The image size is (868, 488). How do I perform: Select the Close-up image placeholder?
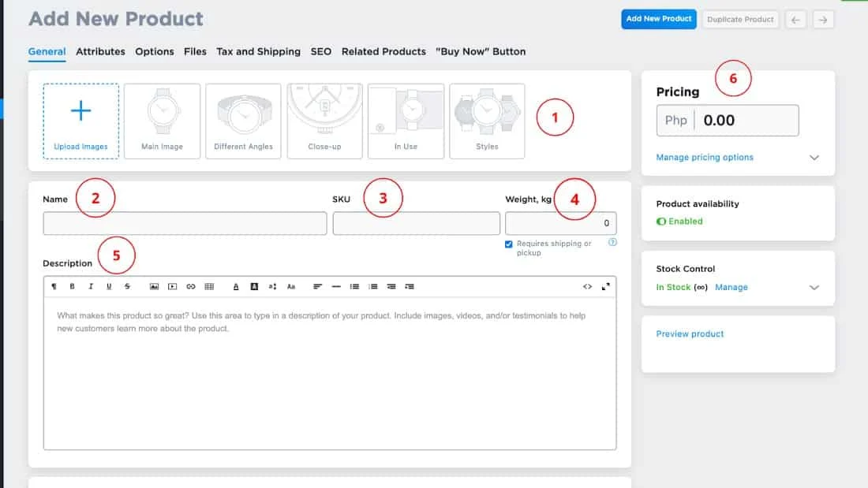[x=325, y=121]
